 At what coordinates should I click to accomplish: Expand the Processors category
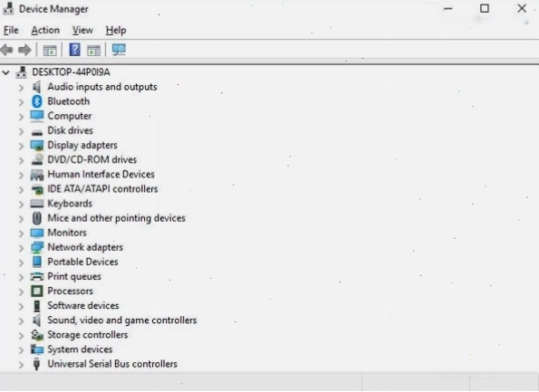pyautogui.click(x=22, y=292)
